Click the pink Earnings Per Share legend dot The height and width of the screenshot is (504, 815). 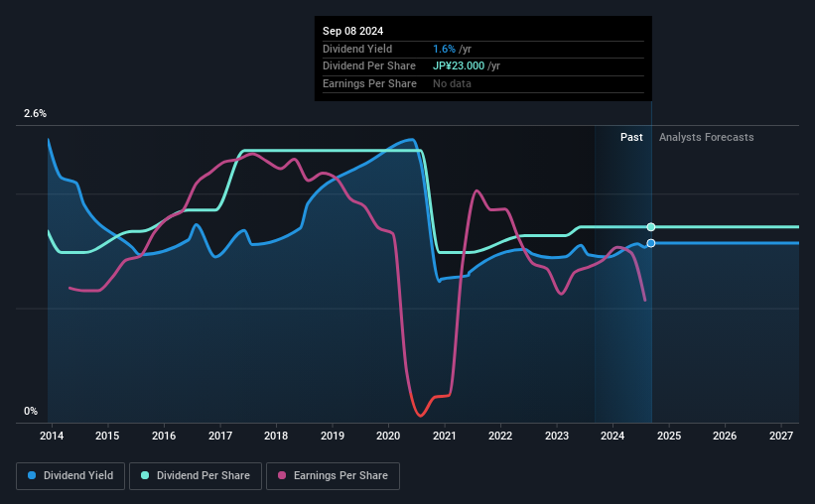pyautogui.click(x=282, y=475)
